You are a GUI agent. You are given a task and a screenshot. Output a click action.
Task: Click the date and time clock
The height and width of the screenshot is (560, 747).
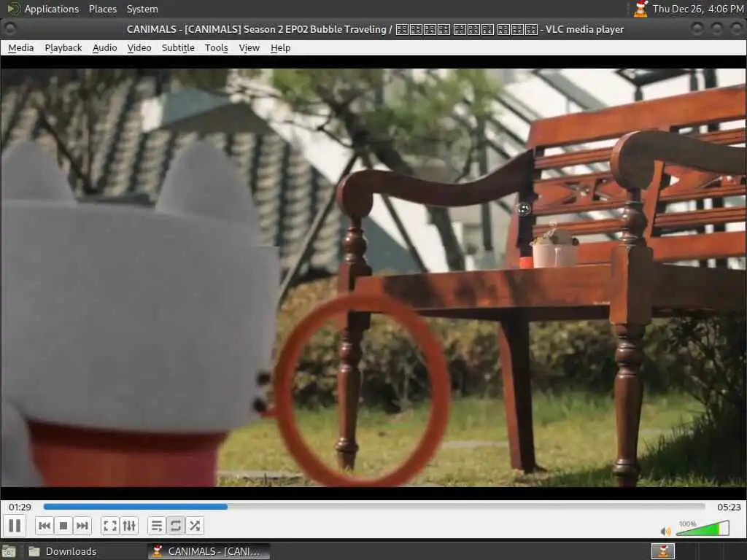click(698, 9)
